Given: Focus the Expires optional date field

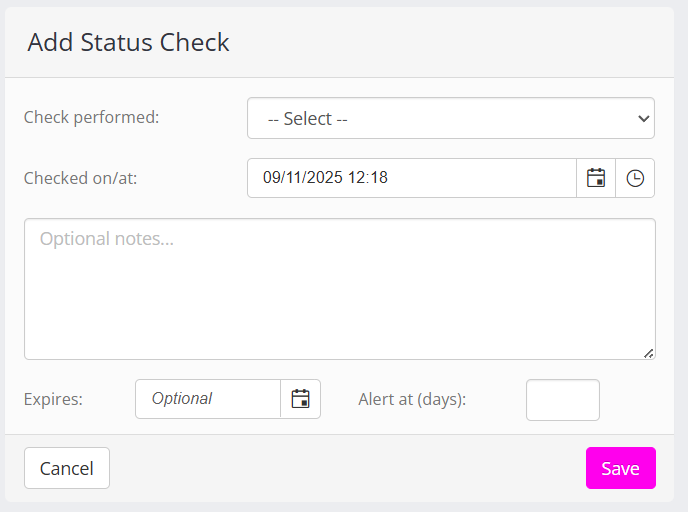Looking at the screenshot, I should 208,399.
